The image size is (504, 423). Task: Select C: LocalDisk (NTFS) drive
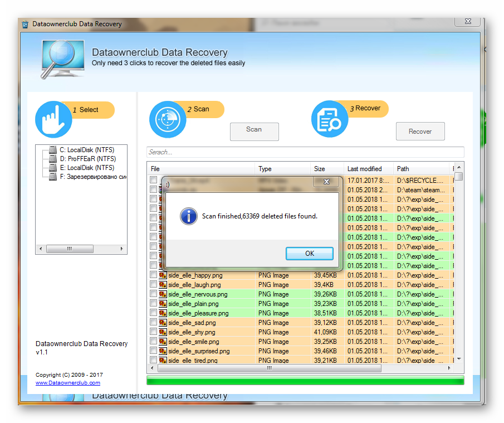[87, 150]
